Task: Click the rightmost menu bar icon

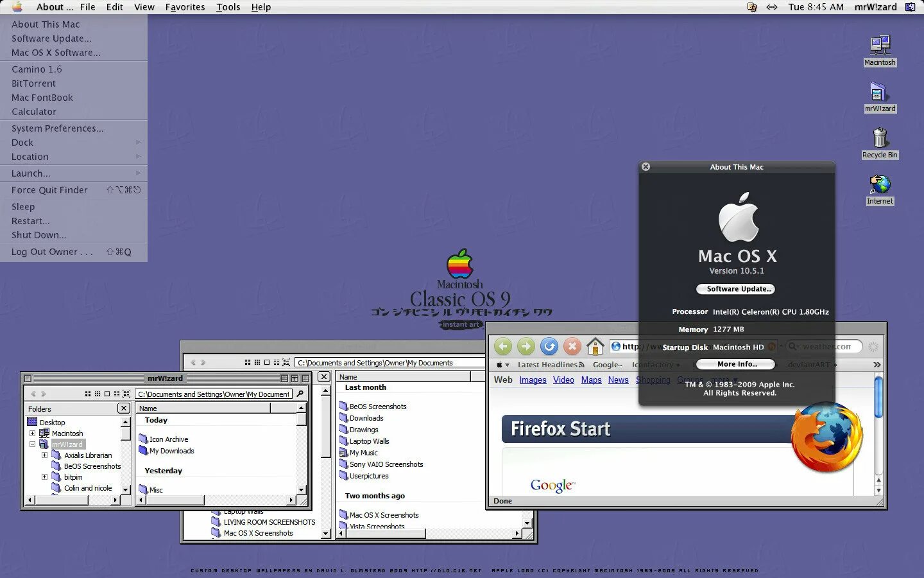Action: tap(911, 7)
